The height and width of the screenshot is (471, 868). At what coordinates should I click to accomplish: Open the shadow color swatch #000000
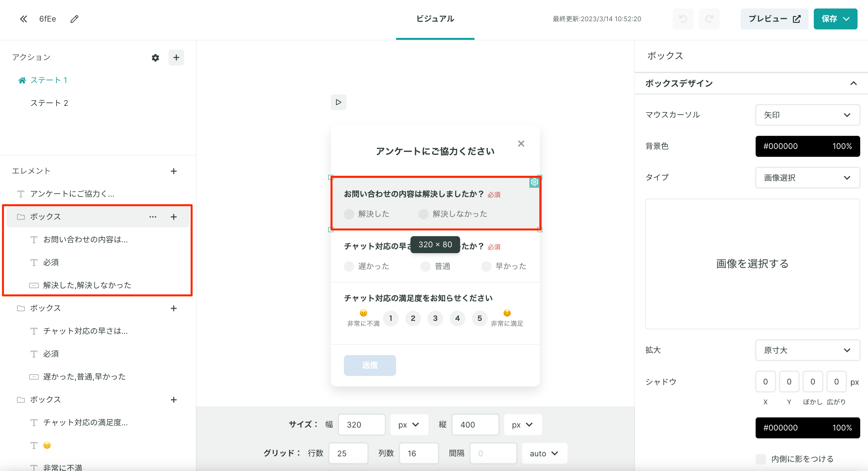coord(807,428)
